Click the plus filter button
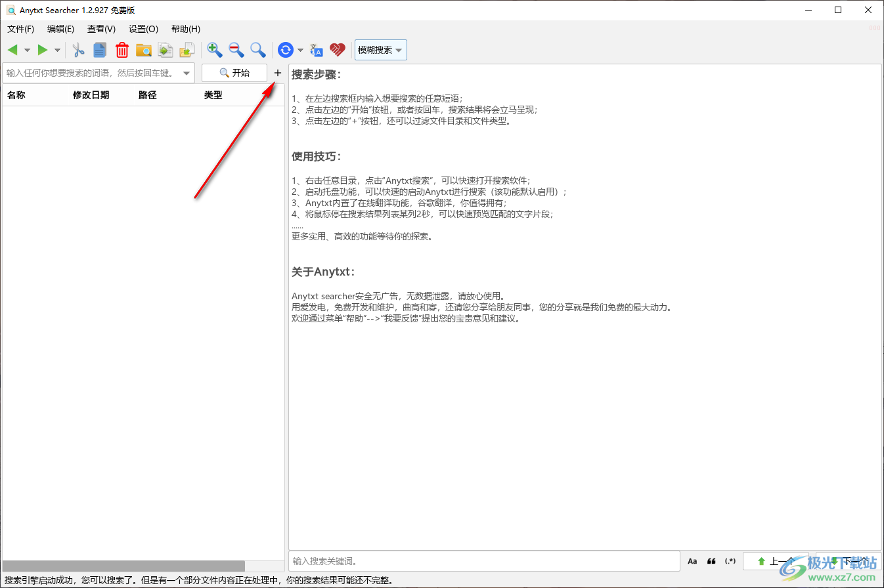 tap(277, 73)
